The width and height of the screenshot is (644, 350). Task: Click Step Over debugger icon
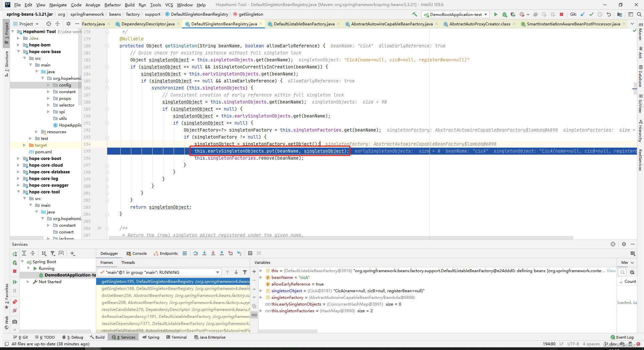(x=196, y=253)
